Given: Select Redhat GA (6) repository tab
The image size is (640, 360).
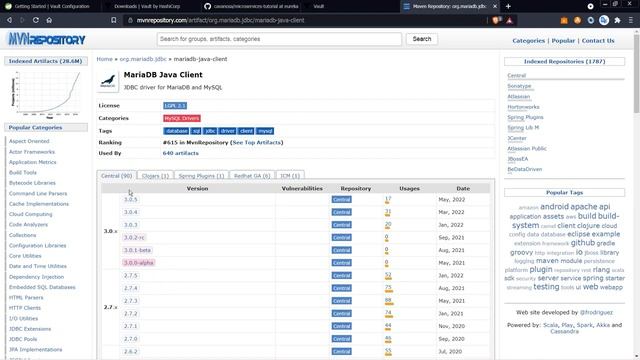Looking at the screenshot, I should [x=252, y=176].
